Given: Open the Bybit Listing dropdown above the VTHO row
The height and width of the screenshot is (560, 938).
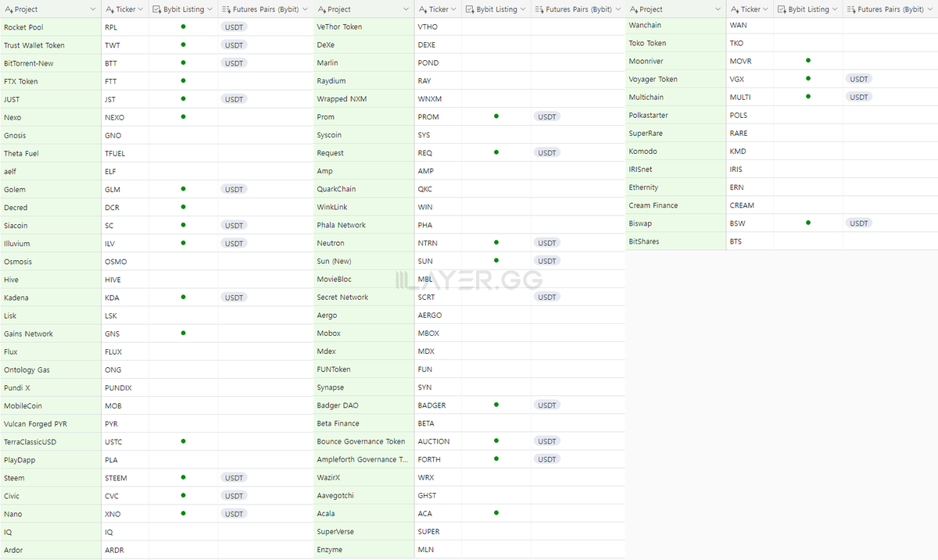Looking at the screenshot, I should [523, 9].
